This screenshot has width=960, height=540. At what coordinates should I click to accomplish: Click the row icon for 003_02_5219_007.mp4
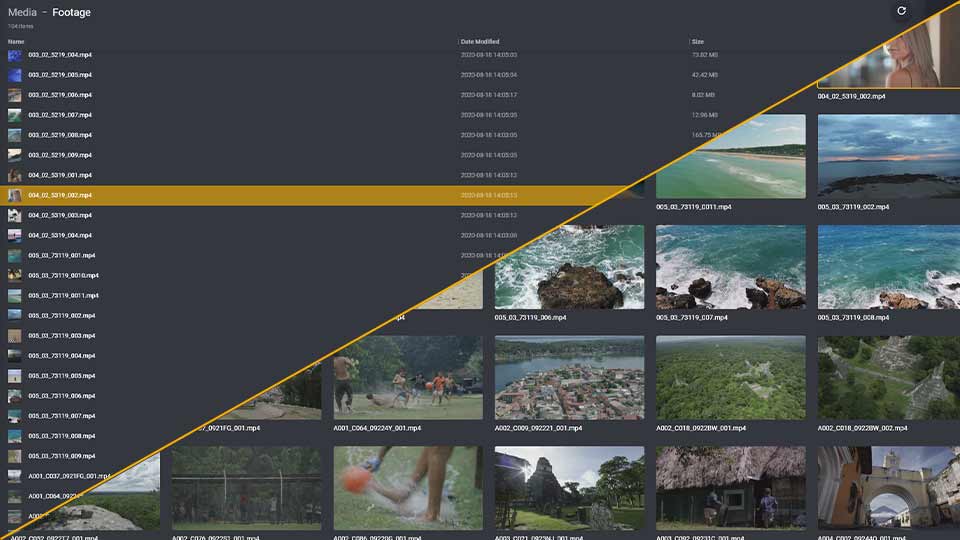(x=15, y=115)
